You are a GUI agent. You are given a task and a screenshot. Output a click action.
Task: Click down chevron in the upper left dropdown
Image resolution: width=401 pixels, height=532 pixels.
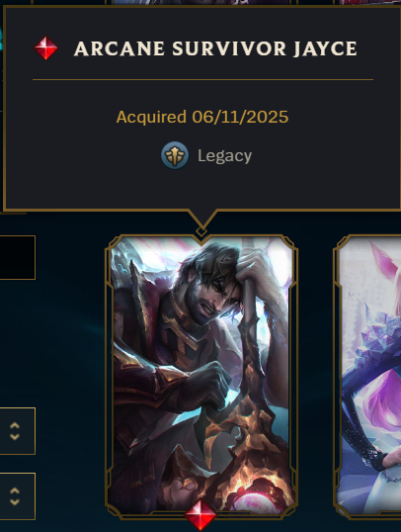click(x=15, y=437)
